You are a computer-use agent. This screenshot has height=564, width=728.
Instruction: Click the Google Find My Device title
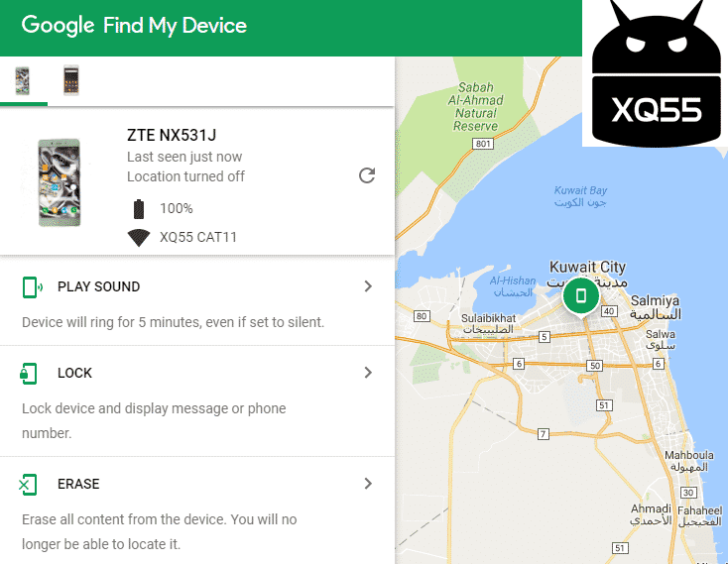(134, 25)
